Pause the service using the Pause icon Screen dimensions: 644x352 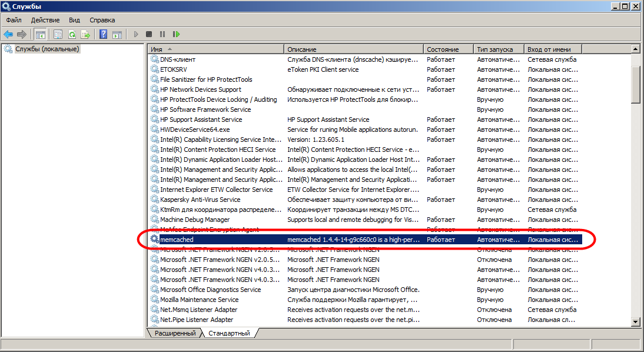(162, 34)
